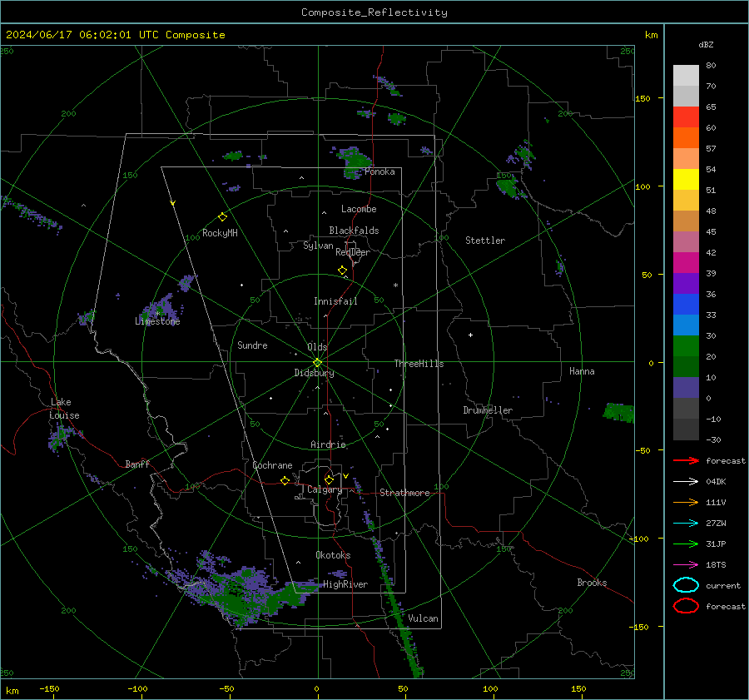The image size is (749, 700).
Task: Click the Brooks town label
Action: pos(592,583)
